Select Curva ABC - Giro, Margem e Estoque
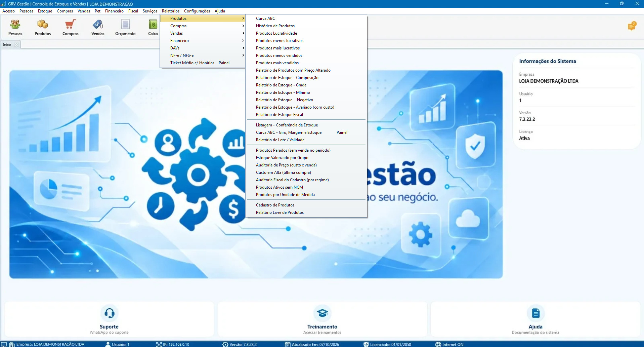644x347 pixels. 306,132
